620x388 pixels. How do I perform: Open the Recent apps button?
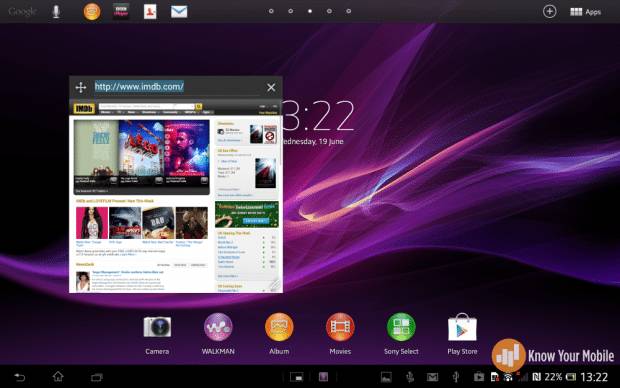pos(96,377)
